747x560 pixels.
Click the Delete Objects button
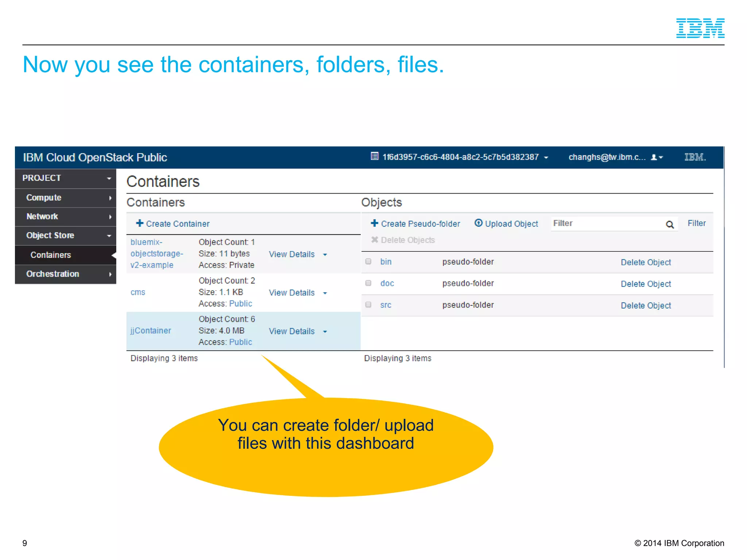coord(403,240)
